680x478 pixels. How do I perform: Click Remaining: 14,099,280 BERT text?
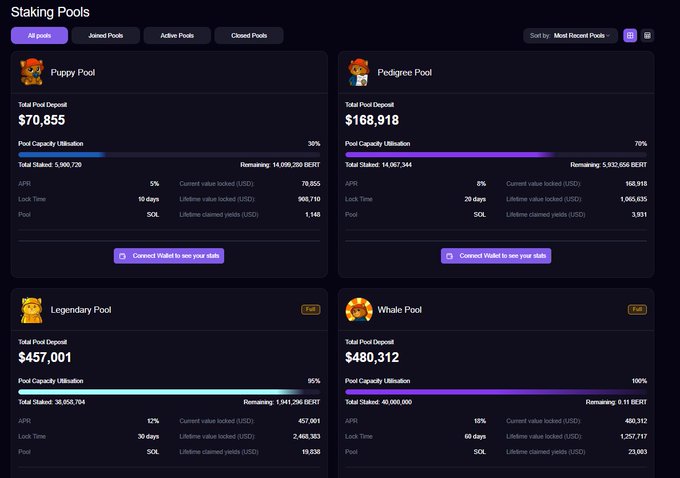[280, 165]
